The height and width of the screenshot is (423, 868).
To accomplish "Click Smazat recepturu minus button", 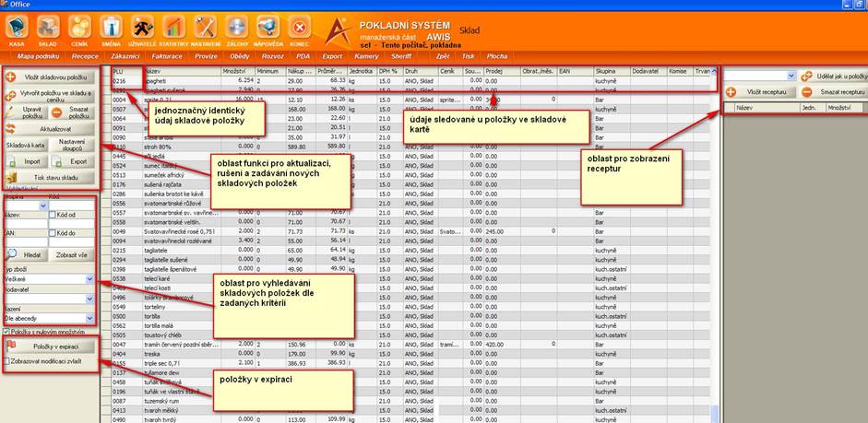I will (834, 92).
